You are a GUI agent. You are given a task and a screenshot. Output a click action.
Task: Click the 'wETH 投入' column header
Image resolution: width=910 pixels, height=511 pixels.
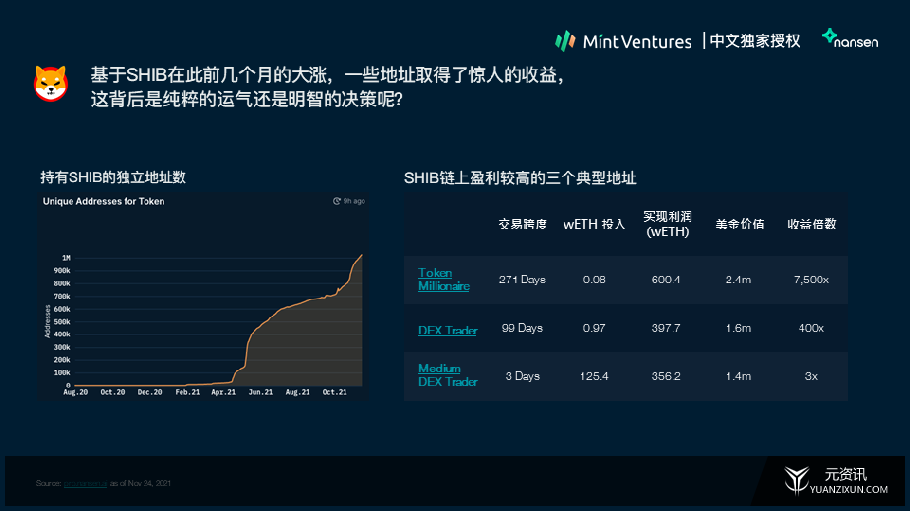click(594, 224)
